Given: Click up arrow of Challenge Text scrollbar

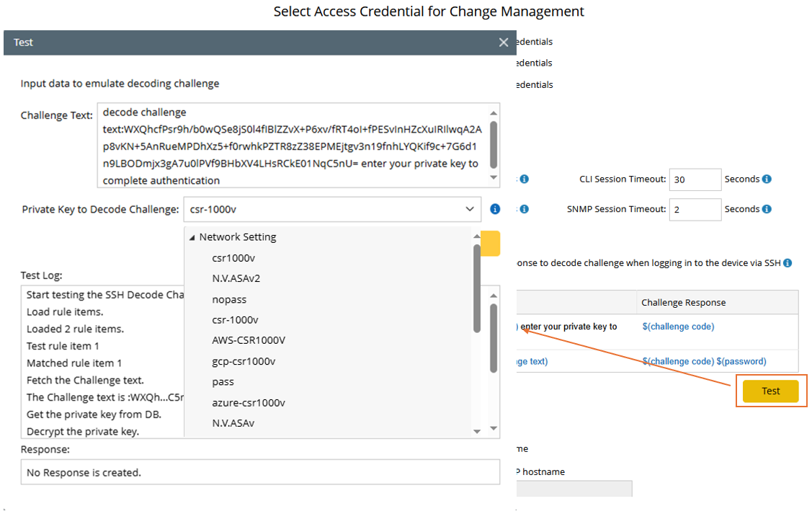Looking at the screenshot, I should pyautogui.click(x=494, y=112).
